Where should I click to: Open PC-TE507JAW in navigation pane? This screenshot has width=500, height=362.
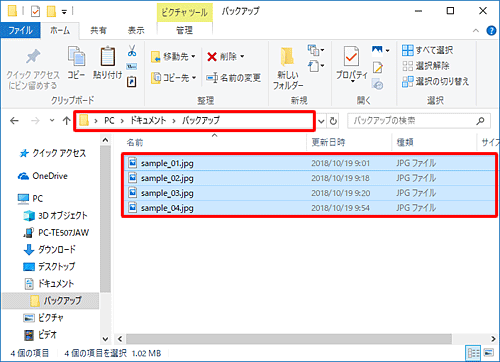coord(56,233)
